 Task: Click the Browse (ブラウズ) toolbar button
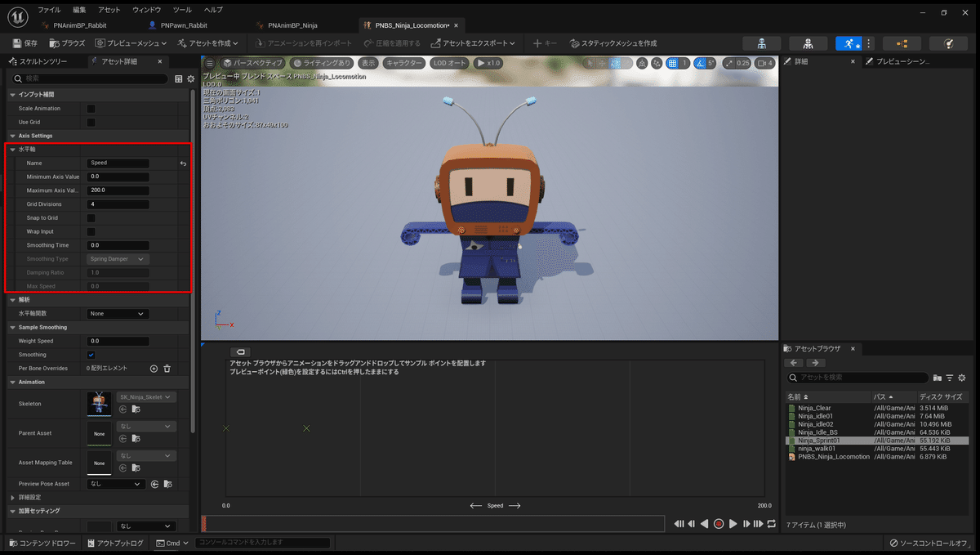[x=68, y=43]
